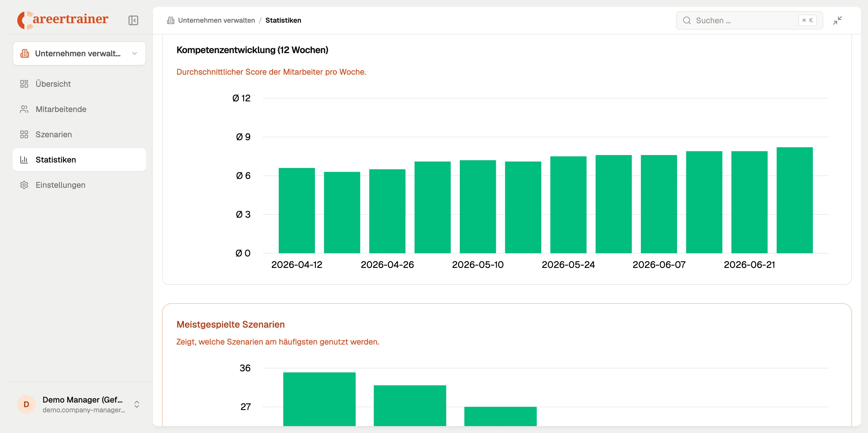Open the Szenarien section
Image resolution: width=868 pixels, height=433 pixels.
coord(79,134)
